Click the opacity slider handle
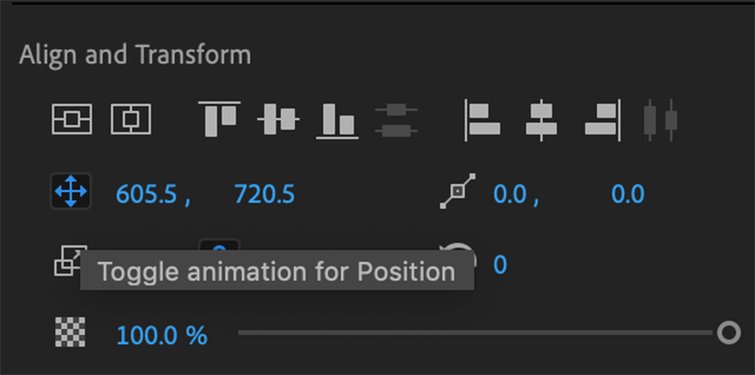 pos(729,333)
